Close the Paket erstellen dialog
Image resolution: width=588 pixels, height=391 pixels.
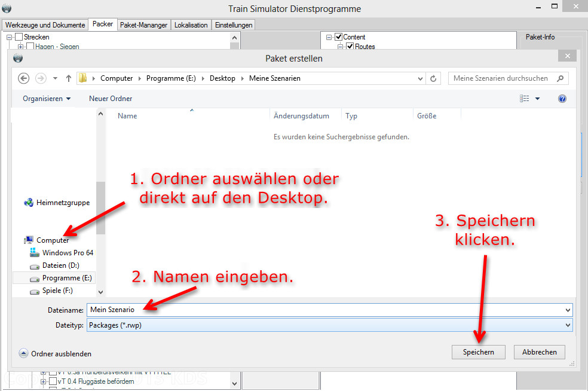coord(567,56)
